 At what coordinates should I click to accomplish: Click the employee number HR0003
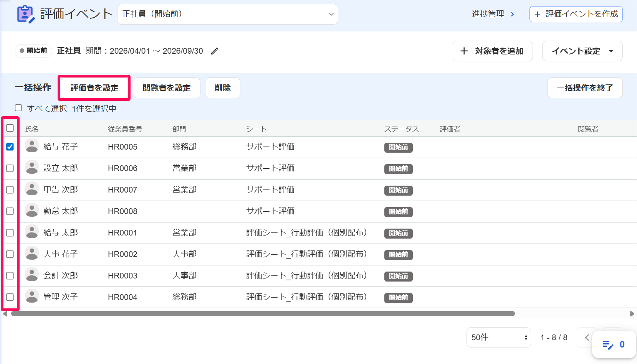122,276
